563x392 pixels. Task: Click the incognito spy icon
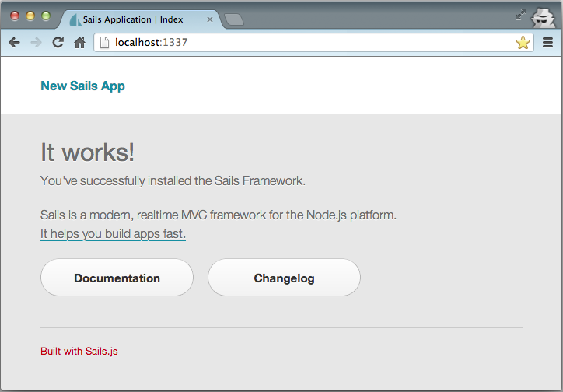[544, 18]
